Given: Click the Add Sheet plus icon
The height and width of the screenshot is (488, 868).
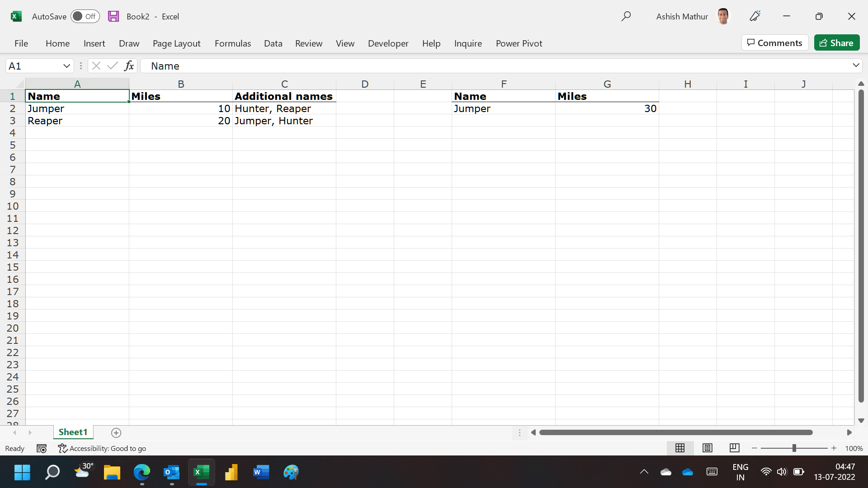Looking at the screenshot, I should (117, 432).
